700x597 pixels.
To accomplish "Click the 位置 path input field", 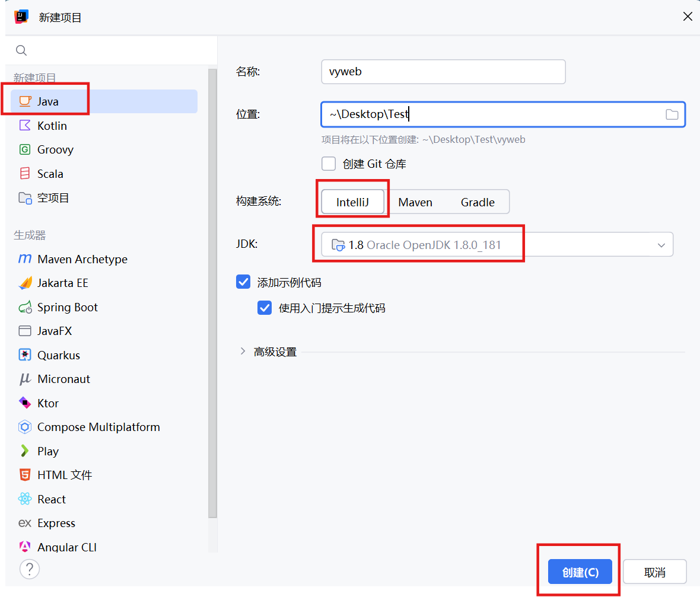I will click(503, 114).
